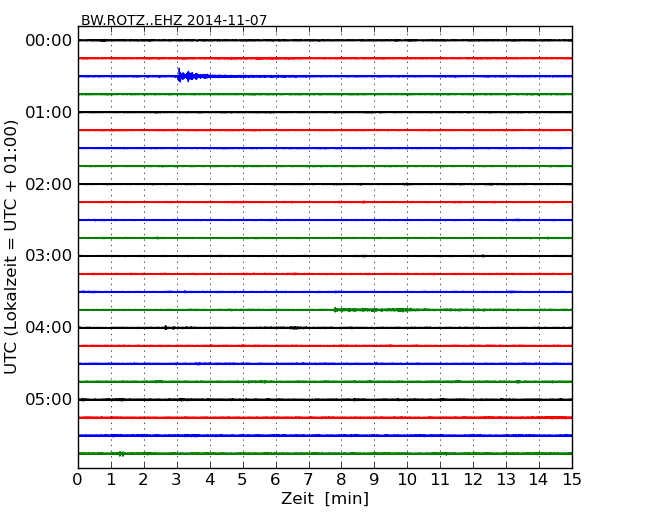Click the 03:00 time label
The height and width of the screenshot is (520, 650).
(49, 256)
